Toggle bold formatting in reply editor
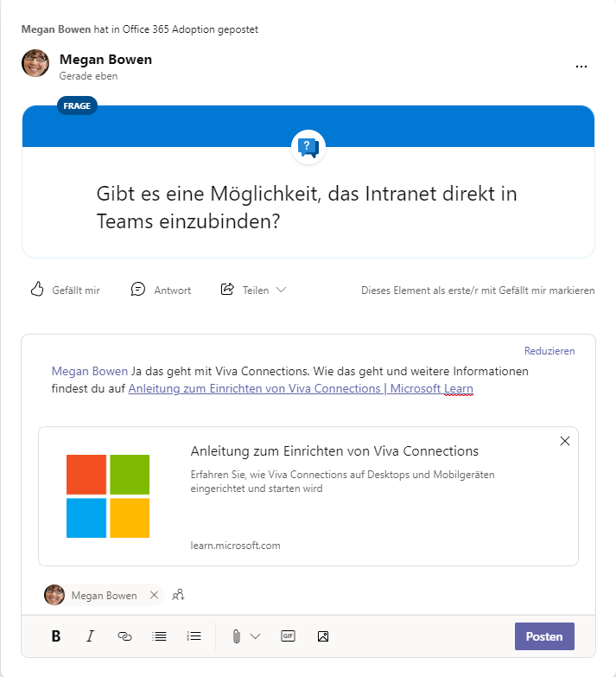Image resolution: width=616 pixels, height=677 pixels. point(56,636)
